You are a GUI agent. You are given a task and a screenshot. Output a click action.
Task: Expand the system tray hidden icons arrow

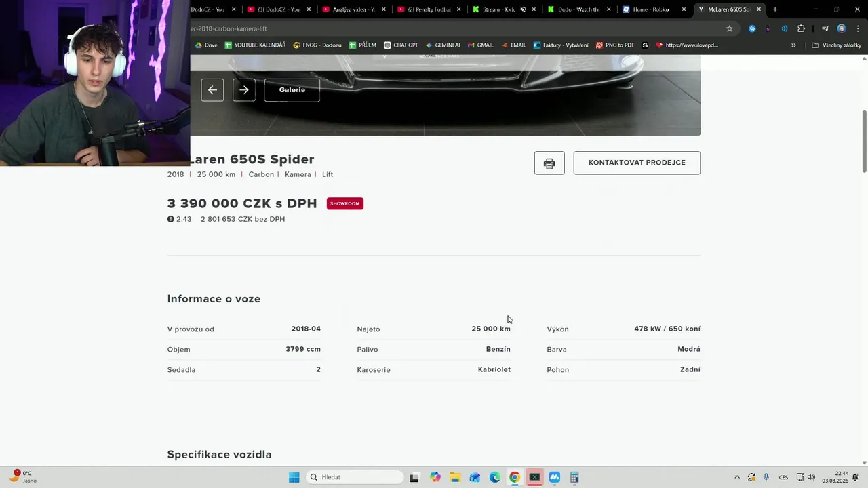click(737, 477)
